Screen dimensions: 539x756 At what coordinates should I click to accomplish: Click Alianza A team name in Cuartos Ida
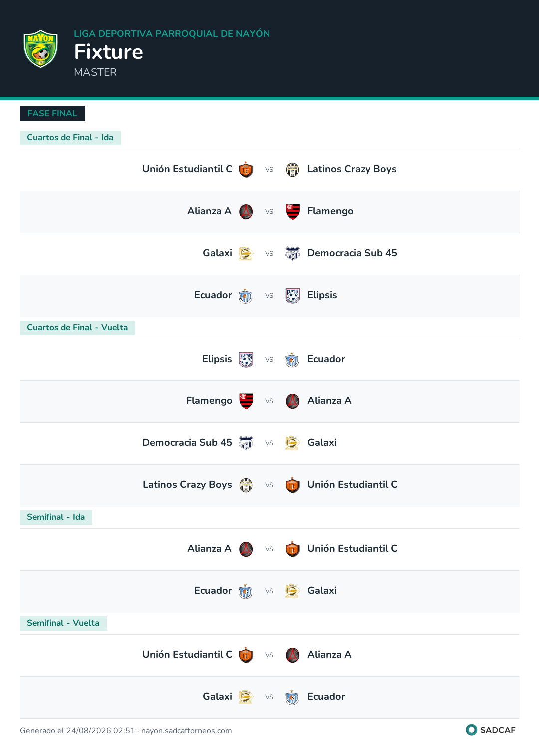click(x=209, y=211)
